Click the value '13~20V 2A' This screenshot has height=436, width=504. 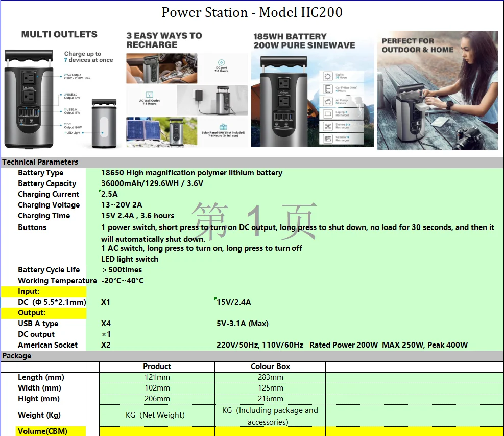point(122,205)
